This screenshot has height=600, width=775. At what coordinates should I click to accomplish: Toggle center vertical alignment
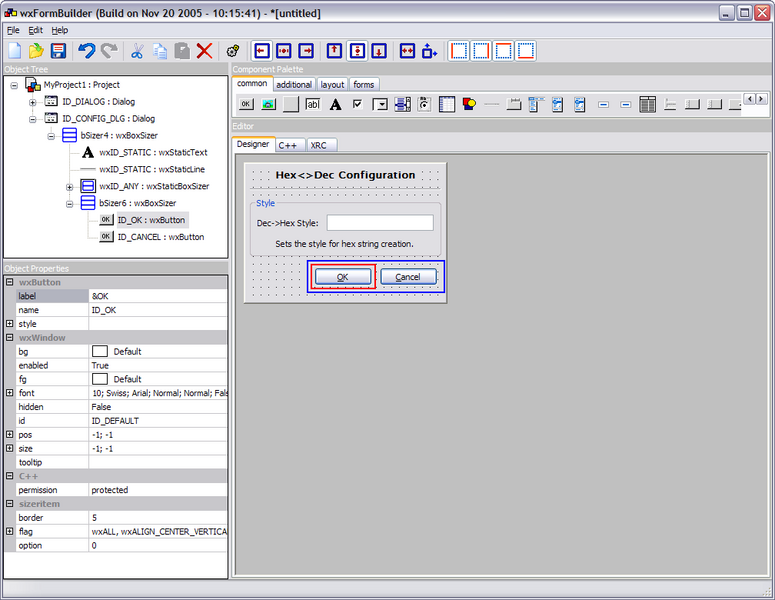[357, 51]
